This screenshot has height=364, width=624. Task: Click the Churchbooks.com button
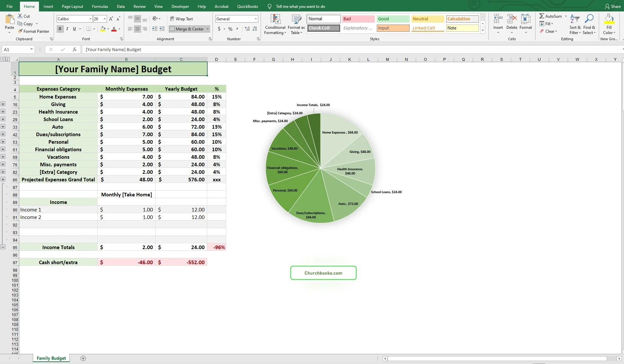pyautogui.click(x=323, y=273)
